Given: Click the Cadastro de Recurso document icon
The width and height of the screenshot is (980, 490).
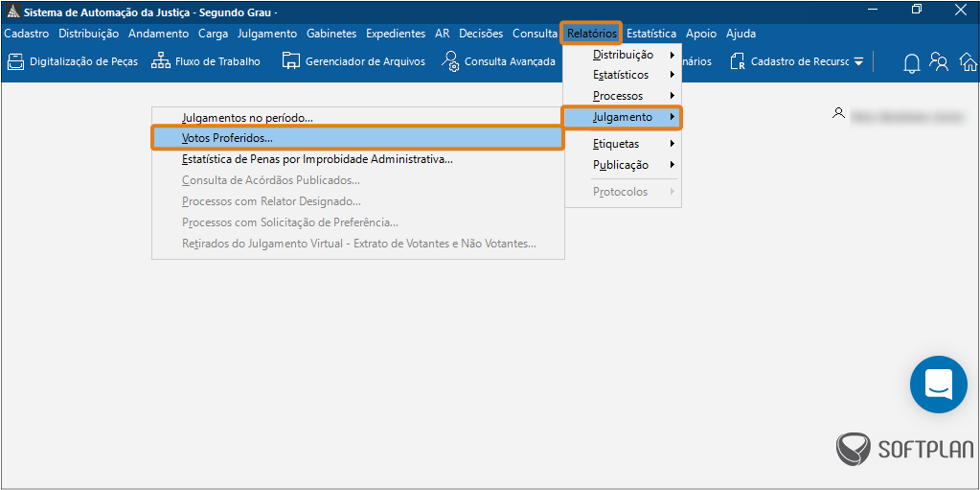Looking at the screenshot, I should (739, 61).
